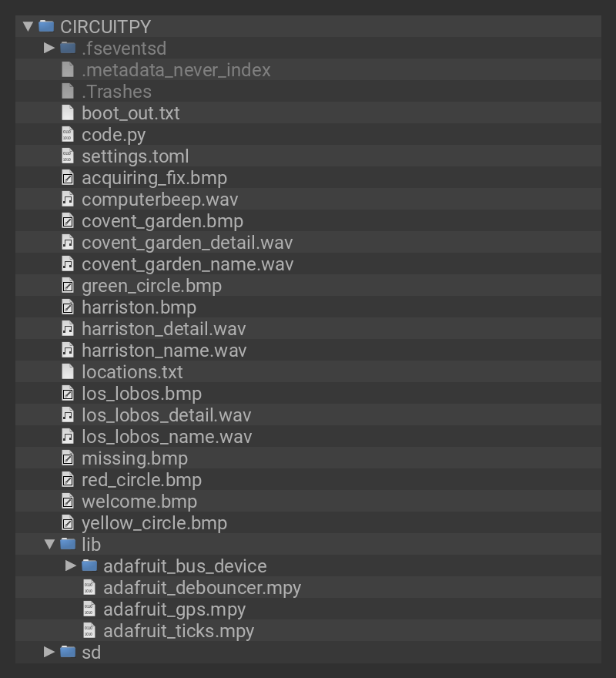The width and height of the screenshot is (616, 678).
Task: Select the hidden .Trashes file
Action: click(x=116, y=91)
